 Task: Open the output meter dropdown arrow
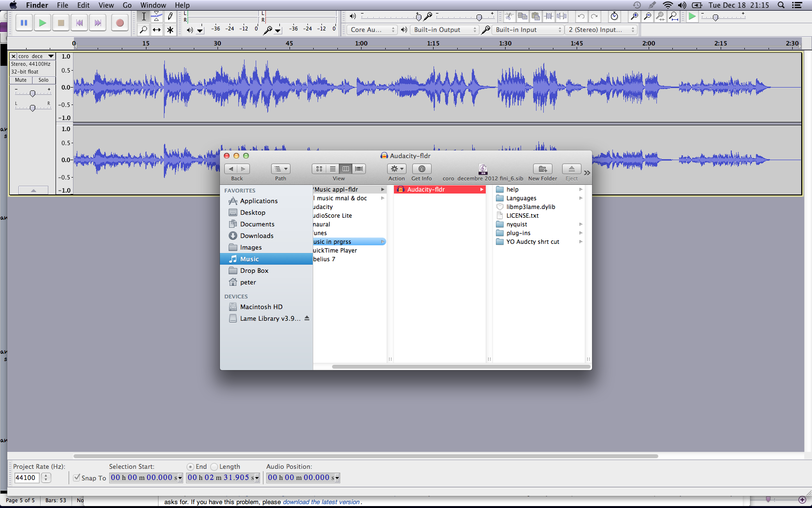(x=200, y=30)
